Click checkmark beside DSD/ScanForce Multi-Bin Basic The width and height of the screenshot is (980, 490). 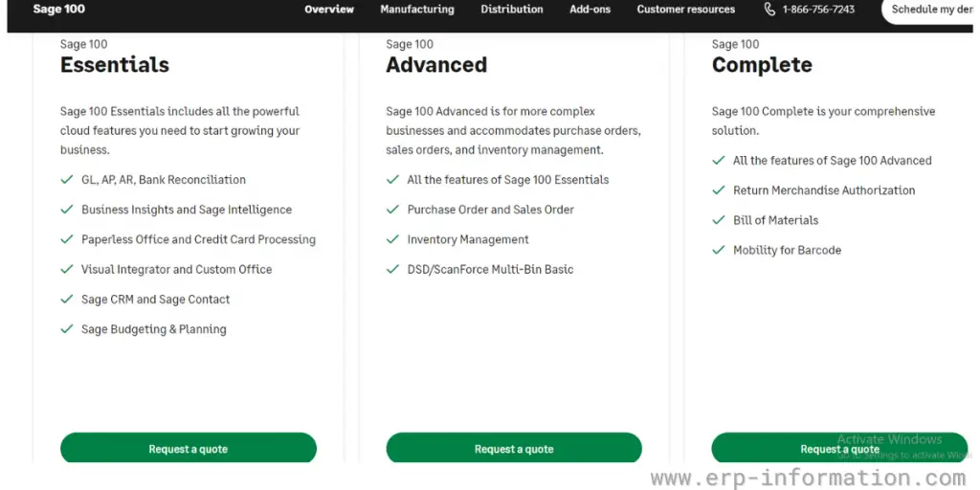tap(392, 269)
